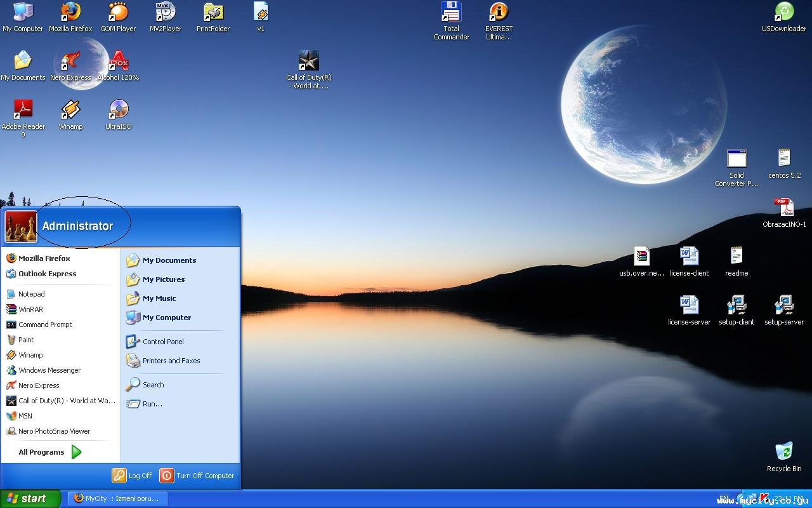
Task: Open WinRAR from the Start menu
Action: [30, 309]
